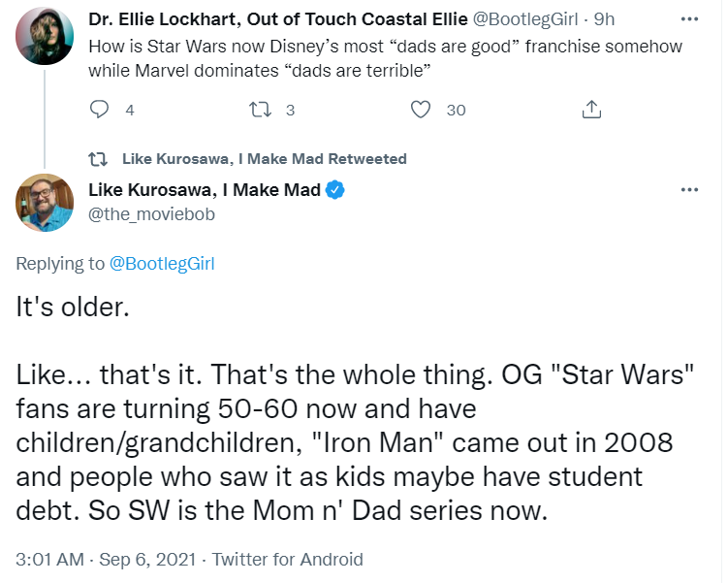
Task: Click the small retweeted arrows icon above moviebob
Action: click(98, 159)
